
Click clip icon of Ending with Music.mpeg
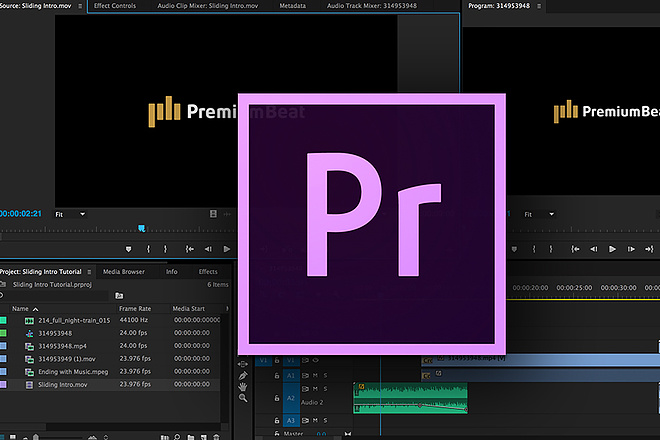(29, 372)
